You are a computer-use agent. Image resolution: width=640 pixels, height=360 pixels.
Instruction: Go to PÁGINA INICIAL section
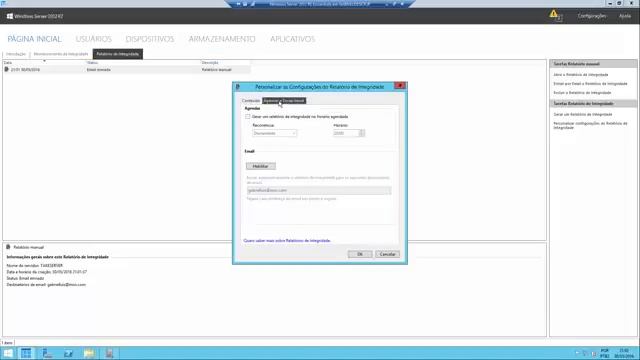pyautogui.click(x=34, y=39)
